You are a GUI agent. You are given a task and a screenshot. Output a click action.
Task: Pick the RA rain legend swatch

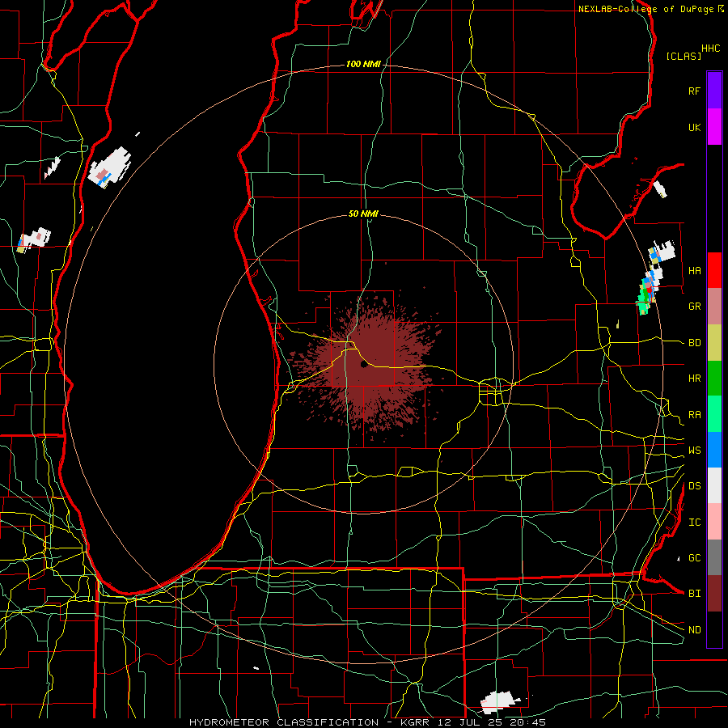click(714, 414)
